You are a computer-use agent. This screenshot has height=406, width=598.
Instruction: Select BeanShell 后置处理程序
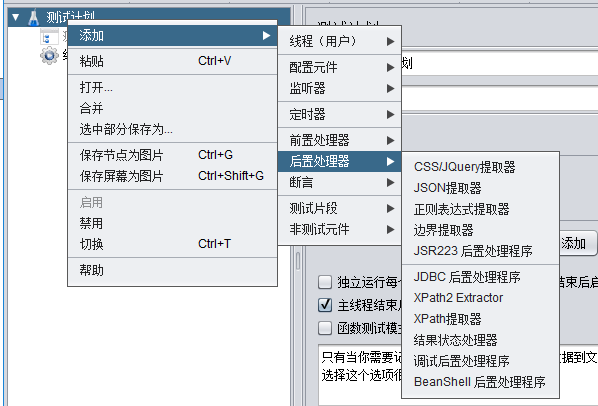pos(481,382)
